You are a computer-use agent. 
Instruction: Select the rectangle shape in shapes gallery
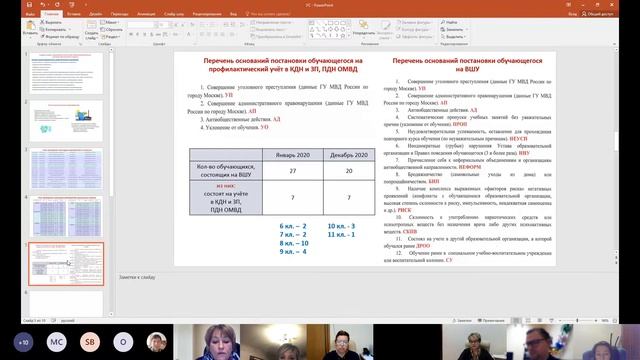tap(331, 23)
